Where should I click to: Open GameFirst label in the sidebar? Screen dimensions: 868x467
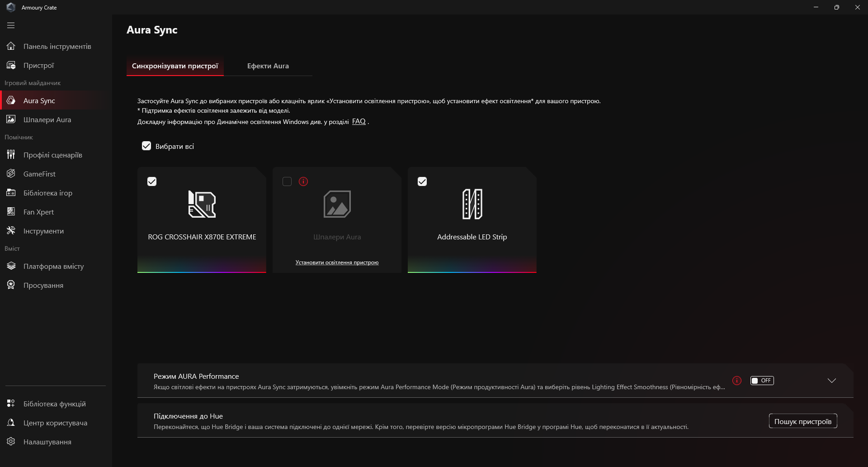tap(39, 174)
